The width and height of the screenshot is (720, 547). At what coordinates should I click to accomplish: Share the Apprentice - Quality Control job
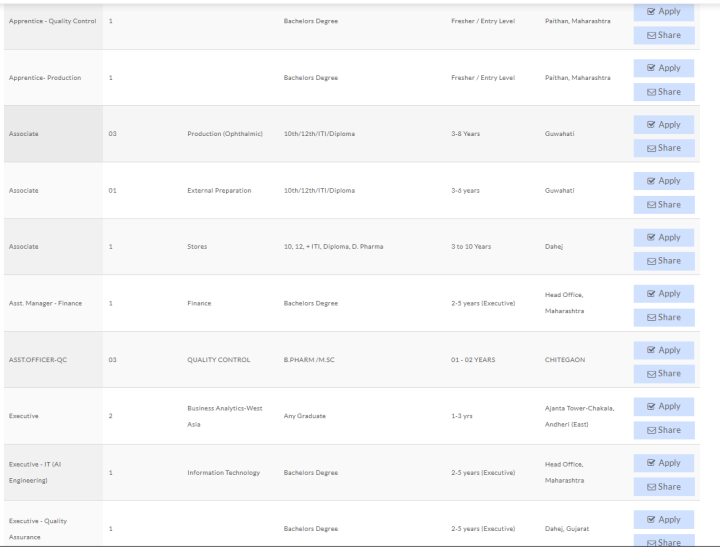point(663,35)
